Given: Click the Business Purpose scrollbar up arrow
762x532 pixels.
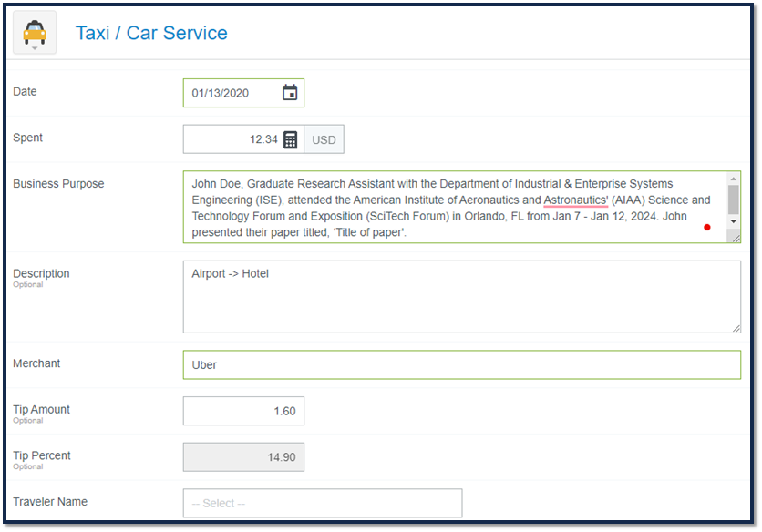Looking at the screenshot, I should (x=734, y=179).
